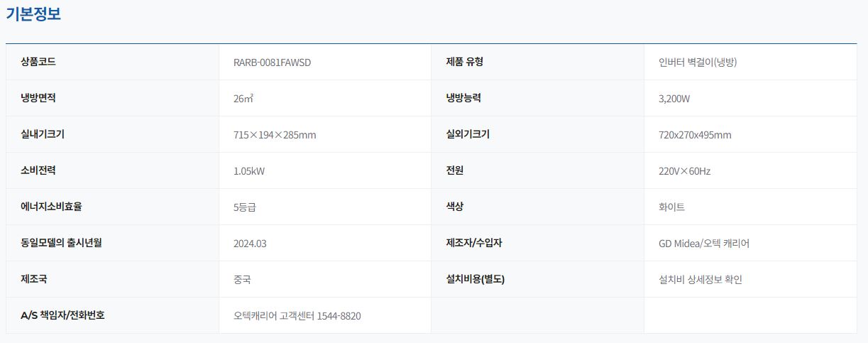This screenshot has height=343, width=868.
Task: Click the 오텍캐리어 고객센터 1544-8820 phone text
Action: click(x=297, y=316)
